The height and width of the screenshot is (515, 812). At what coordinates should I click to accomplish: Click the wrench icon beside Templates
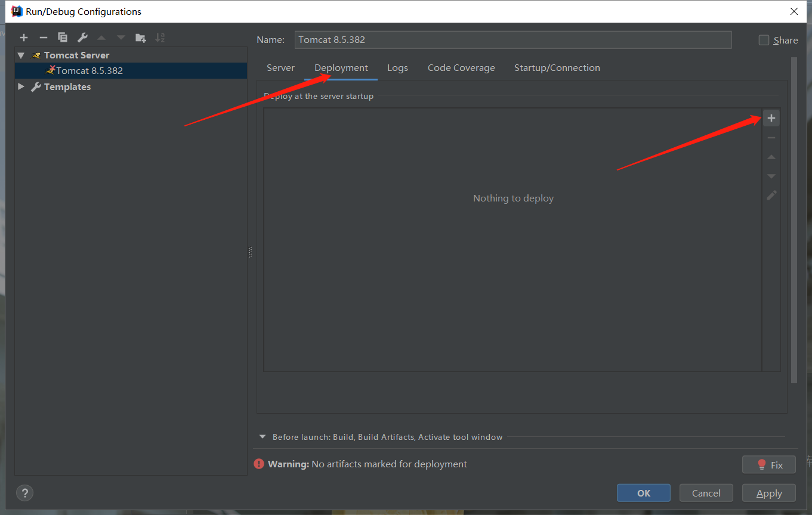[x=36, y=87]
